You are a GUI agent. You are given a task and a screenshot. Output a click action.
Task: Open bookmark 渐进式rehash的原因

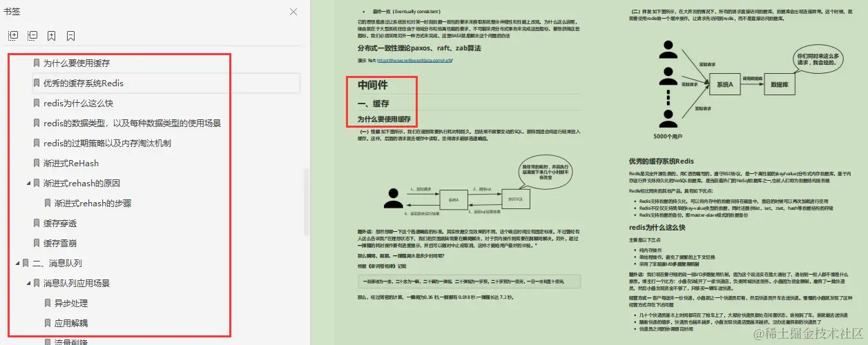(82, 183)
